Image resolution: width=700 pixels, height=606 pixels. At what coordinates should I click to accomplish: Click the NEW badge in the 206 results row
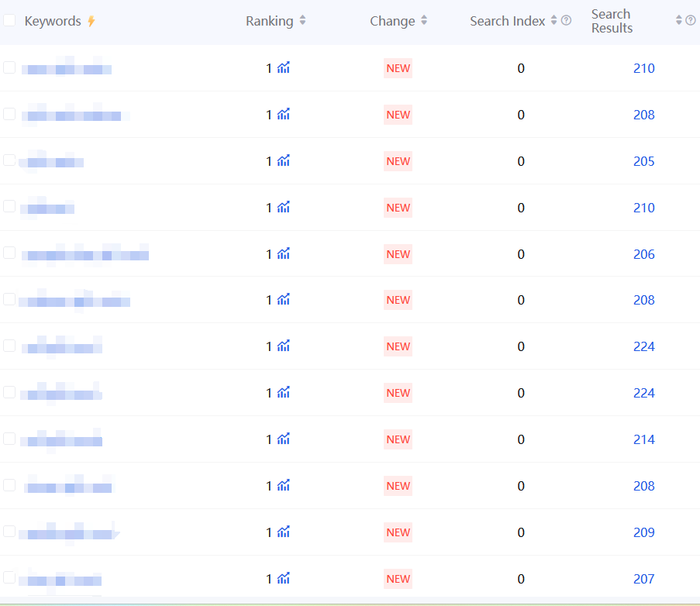pyautogui.click(x=398, y=254)
